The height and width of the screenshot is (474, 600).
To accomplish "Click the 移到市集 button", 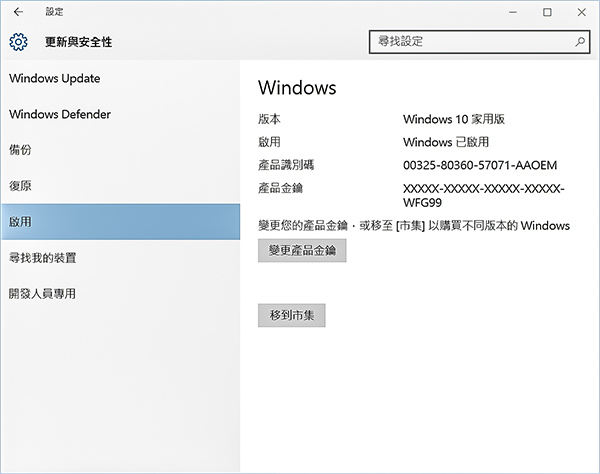I will coord(291,315).
